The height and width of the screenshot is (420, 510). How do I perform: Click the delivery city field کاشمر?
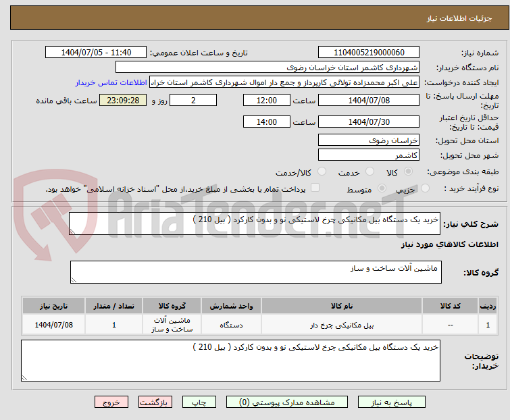(369, 155)
